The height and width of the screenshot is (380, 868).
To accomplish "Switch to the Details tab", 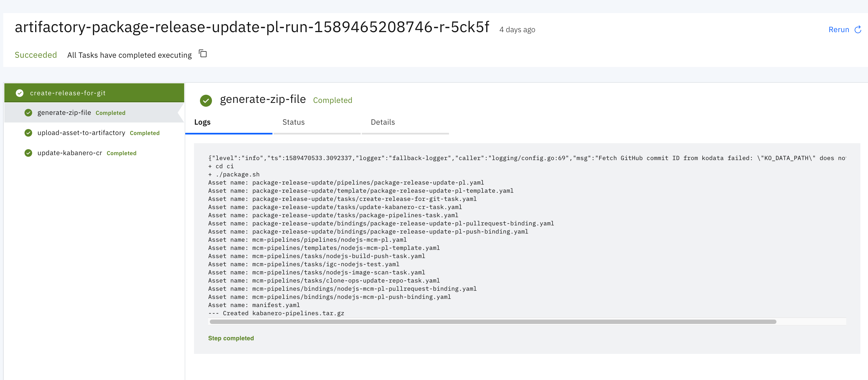I will click(383, 122).
